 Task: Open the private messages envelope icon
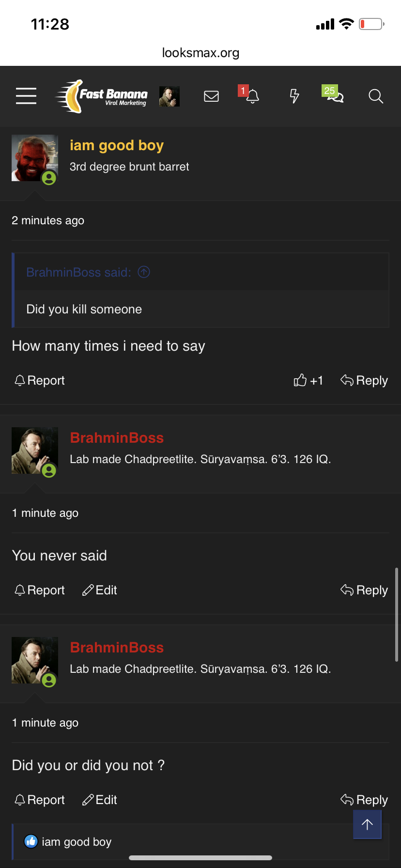tap(211, 96)
